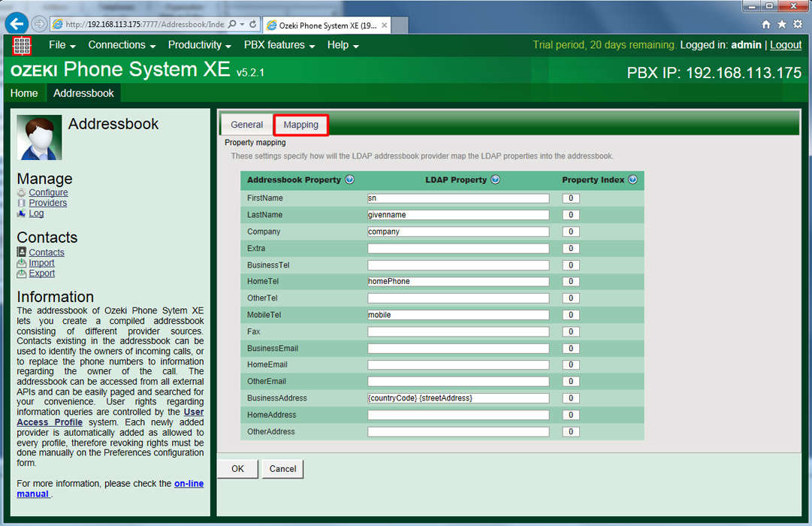
Task: Open the Connections menu
Action: point(122,45)
